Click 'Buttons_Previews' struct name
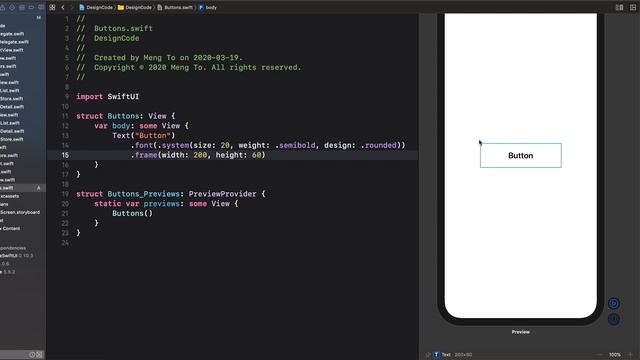 (143, 194)
